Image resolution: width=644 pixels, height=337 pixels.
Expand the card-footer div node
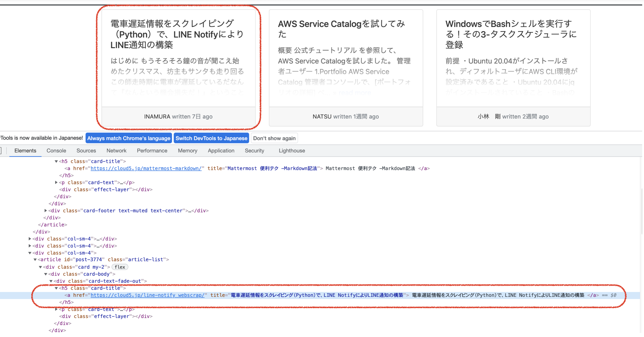coord(45,210)
